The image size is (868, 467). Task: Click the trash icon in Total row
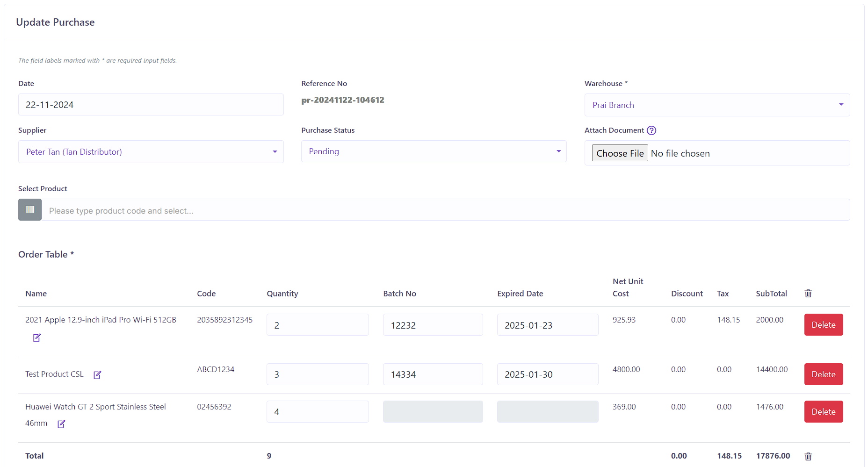coord(808,456)
